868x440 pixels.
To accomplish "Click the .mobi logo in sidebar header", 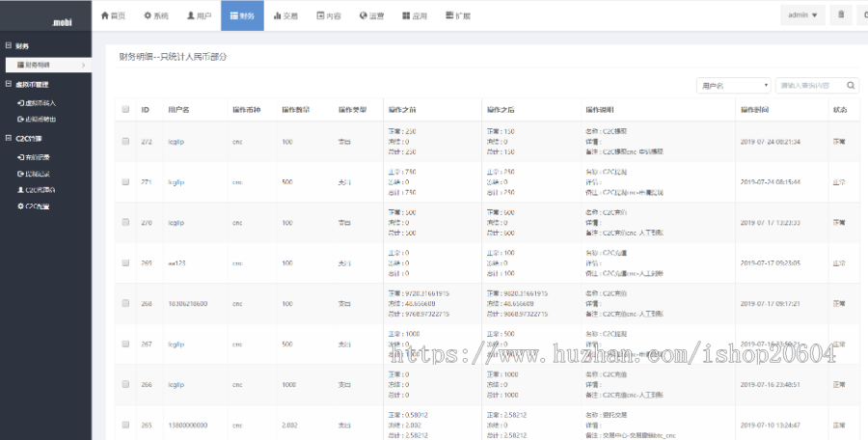I will click(62, 23).
